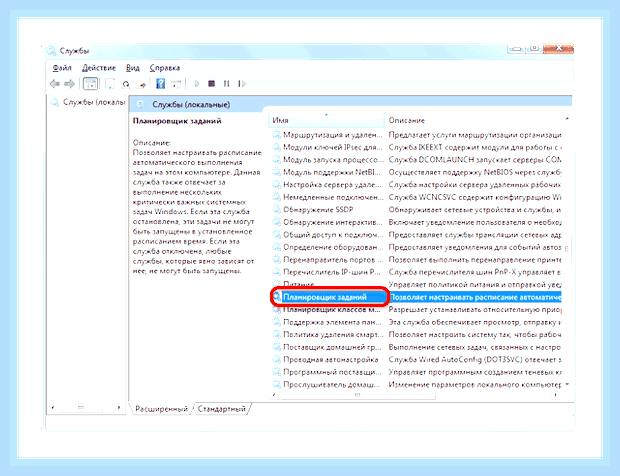Click the services list vertical scrollbar down arrow
The width and height of the screenshot is (620, 476).
pyautogui.click(x=567, y=384)
